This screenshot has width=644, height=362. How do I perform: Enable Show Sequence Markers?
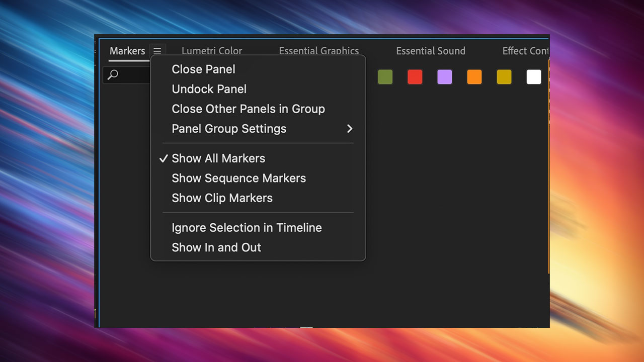[x=239, y=178]
